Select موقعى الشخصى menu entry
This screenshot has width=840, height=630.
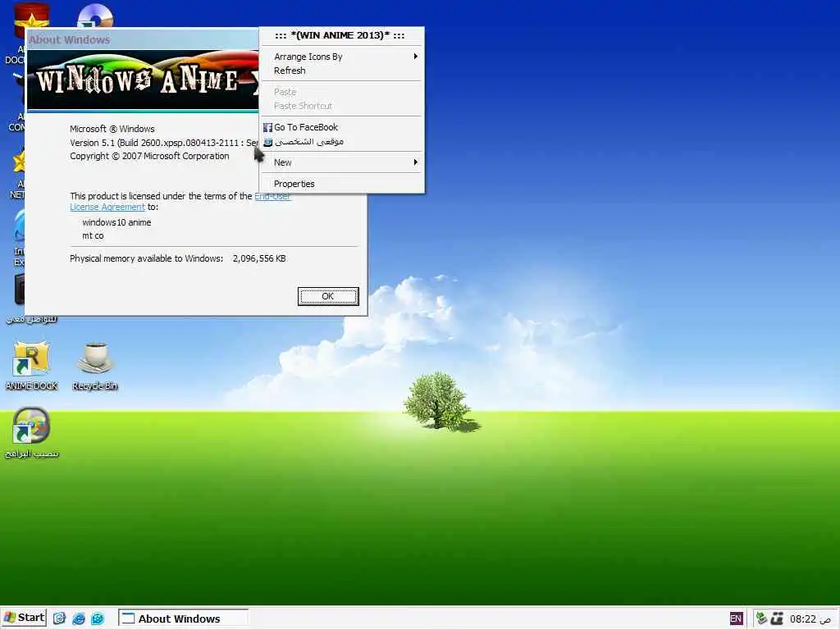342,142
